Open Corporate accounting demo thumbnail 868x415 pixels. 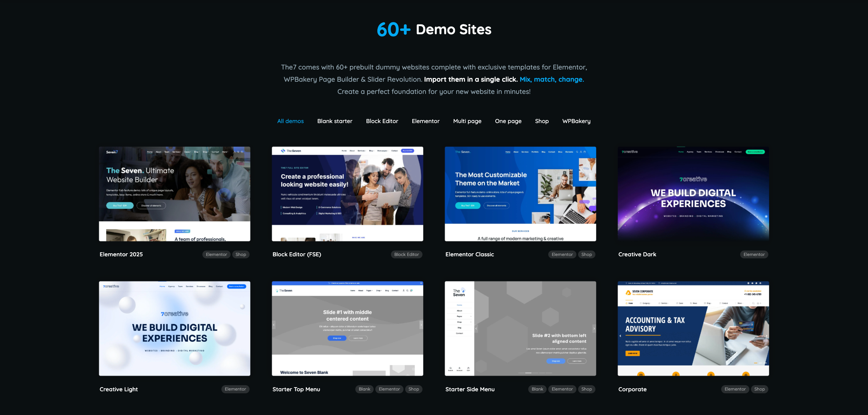pyautogui.click(x=693, y=328)
